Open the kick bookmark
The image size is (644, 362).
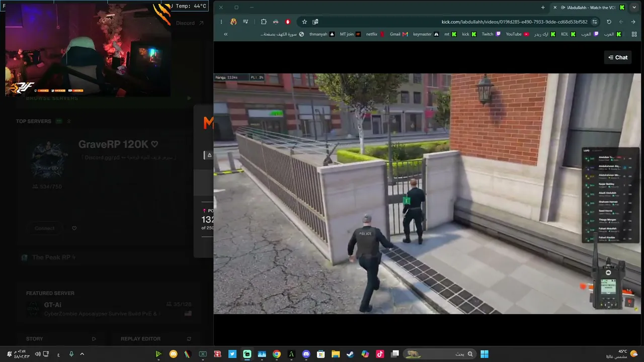469,34
